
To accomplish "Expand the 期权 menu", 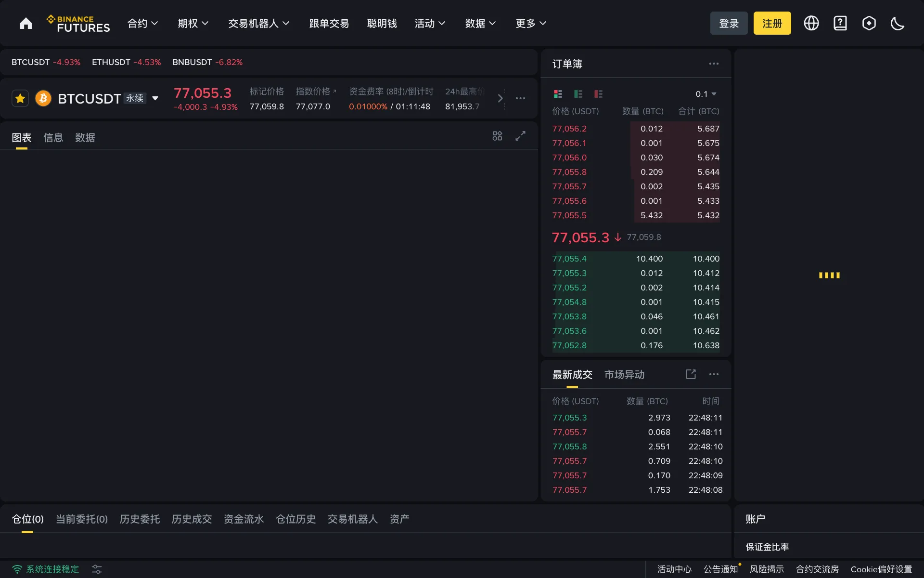I will [x=193, y=23].
